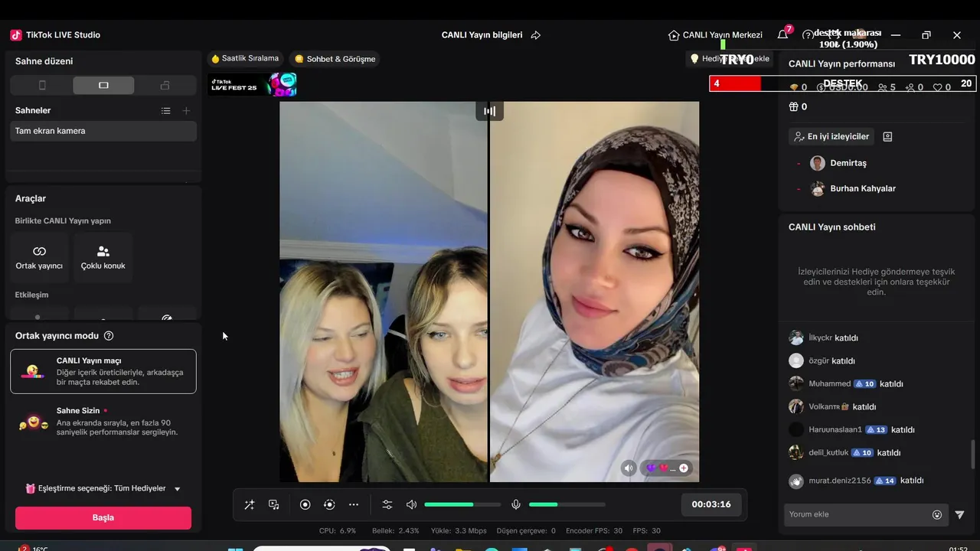Viewport: 980px width, 551px height.
Task: Select the dual-layout scene option
Action: [165, 85]
